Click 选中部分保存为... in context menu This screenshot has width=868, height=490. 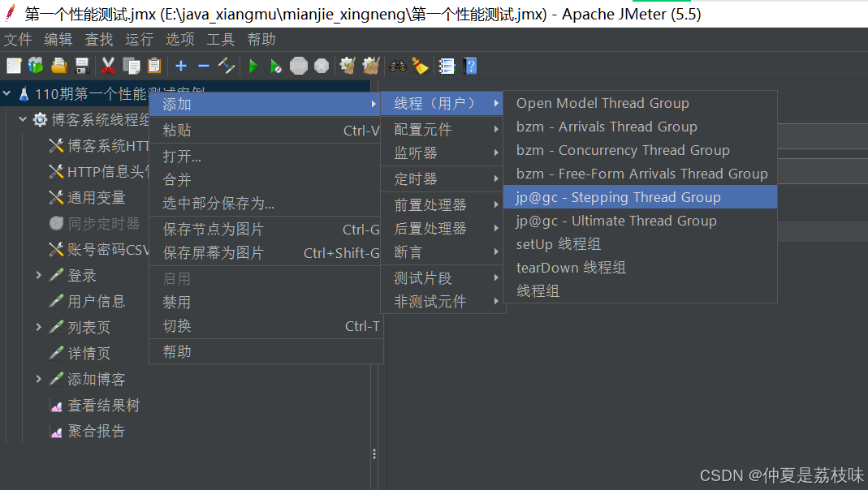point(266,204)
